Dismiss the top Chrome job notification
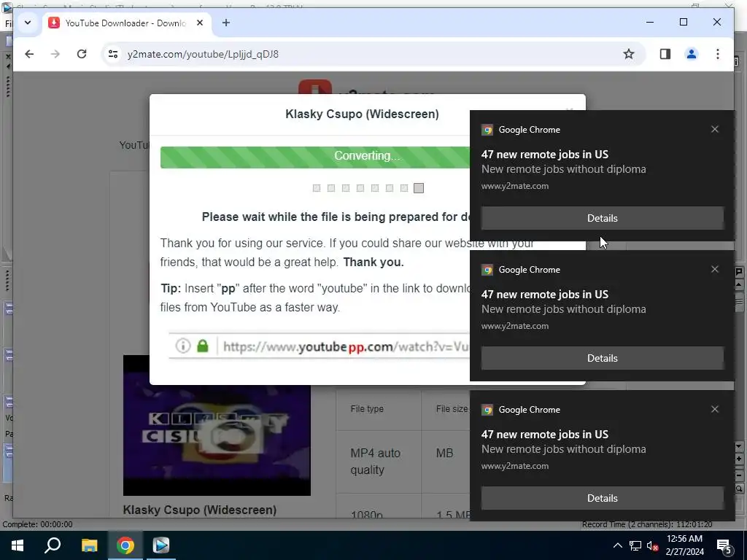747x560 pixels. [715, 130]
